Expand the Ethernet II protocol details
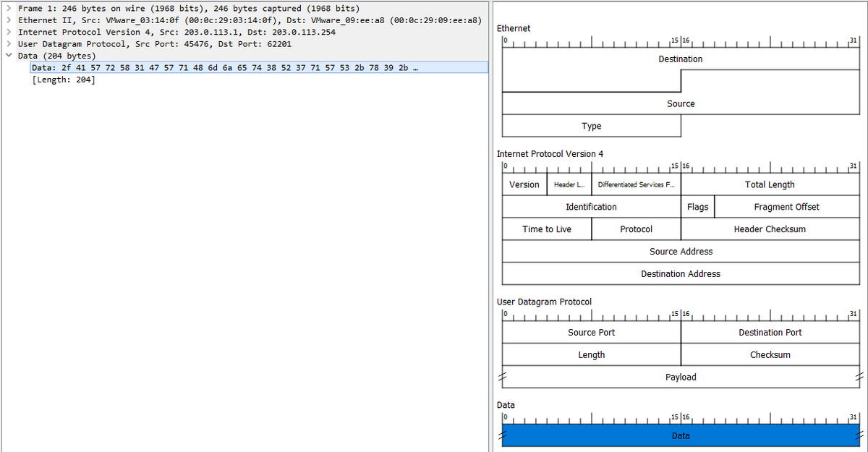The height and width of the screenshot is (452, 868). (x=7, y=20)
